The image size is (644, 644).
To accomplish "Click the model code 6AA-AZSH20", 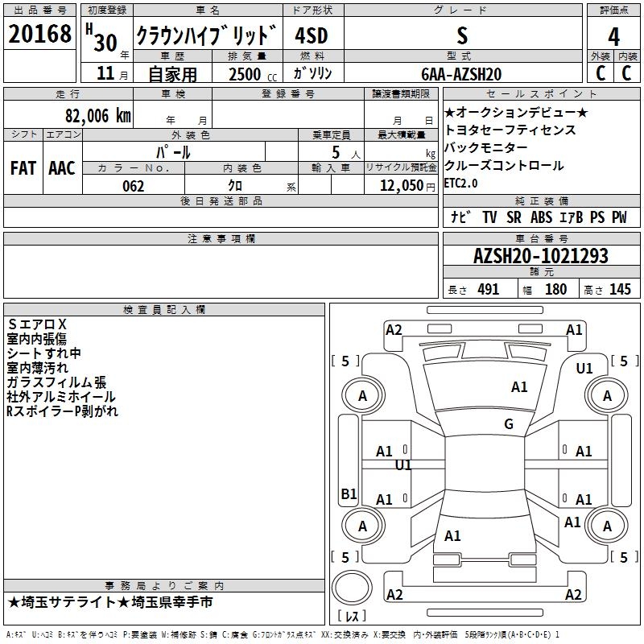I will point(461,74).
